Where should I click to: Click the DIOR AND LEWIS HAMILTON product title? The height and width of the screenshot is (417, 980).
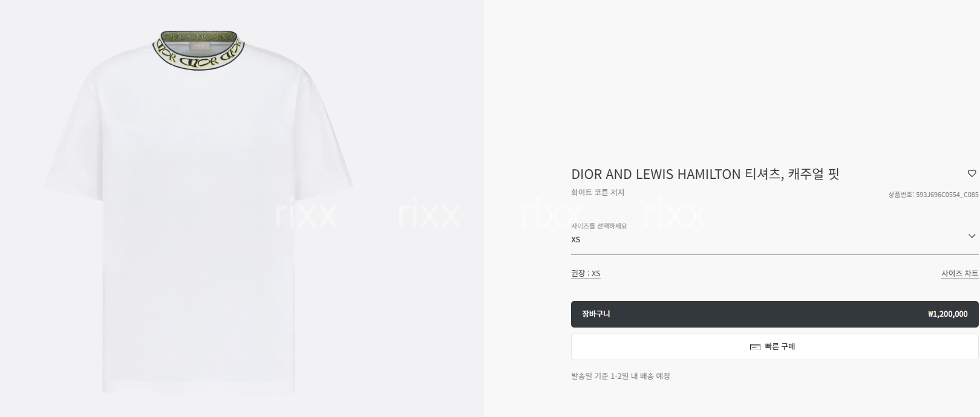(705, 174)
